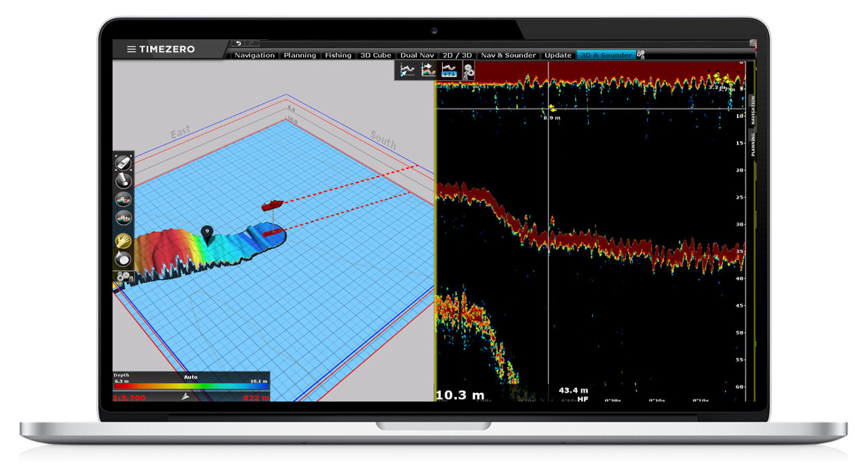Click the R- range decrease button
868x468 pixels.
[123, 199]
